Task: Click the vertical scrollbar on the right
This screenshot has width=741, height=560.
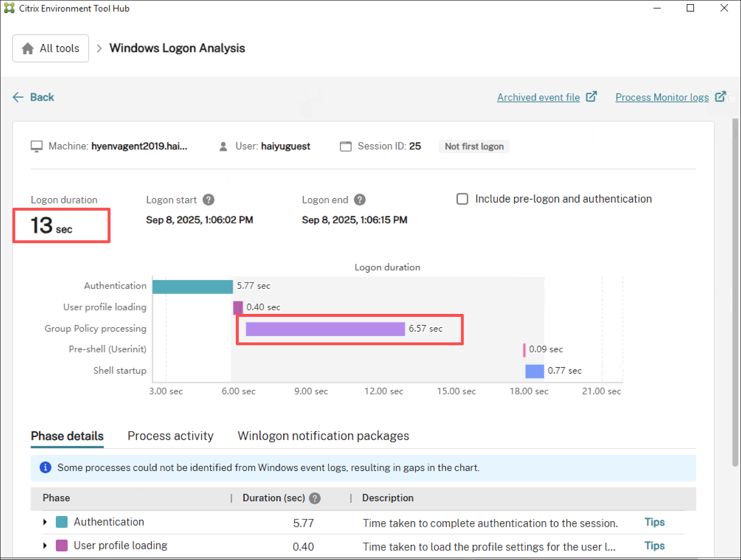Action: 735,292
